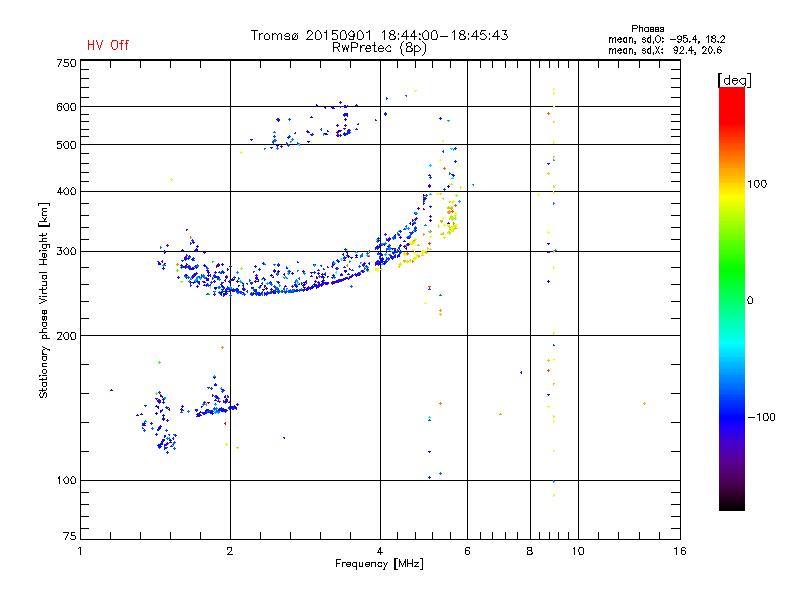Click the '500' height axis tick label
The height and width of the screenshot is (600, 800).
point(66,145)
